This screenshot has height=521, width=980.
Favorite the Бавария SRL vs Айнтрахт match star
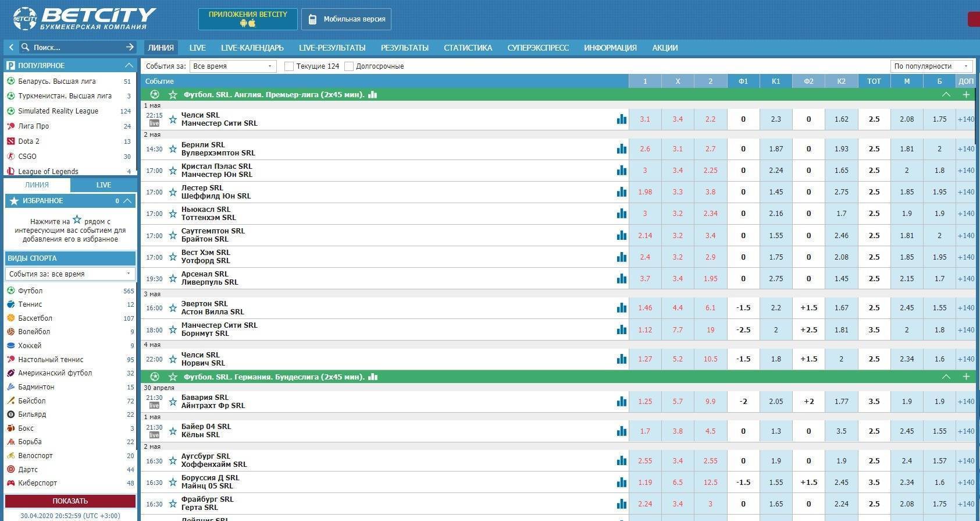coord(173,402)
